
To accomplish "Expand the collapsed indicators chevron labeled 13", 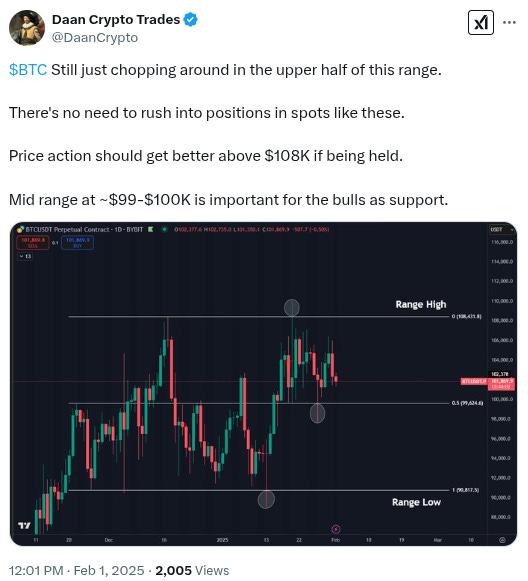I will click(25, 256).
